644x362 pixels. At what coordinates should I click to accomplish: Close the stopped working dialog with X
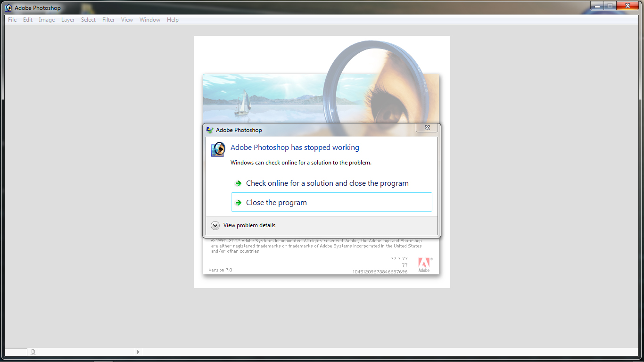(x=427, y=128)
